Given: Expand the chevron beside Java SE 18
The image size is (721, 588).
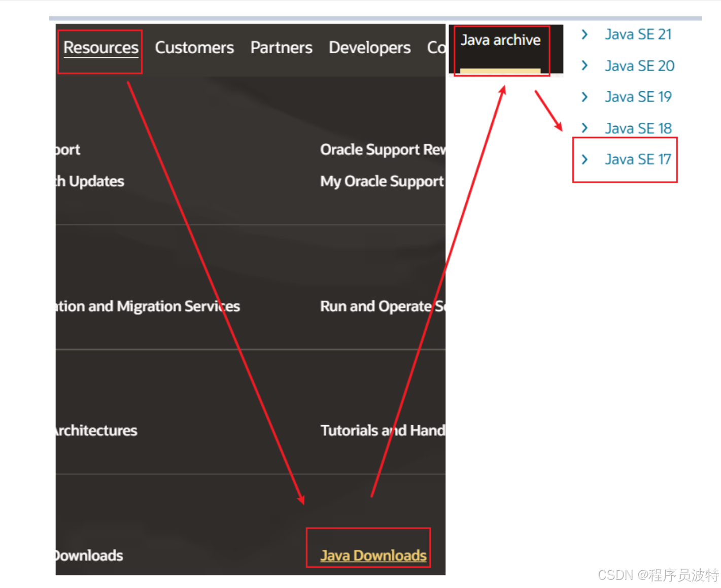Looking at the screenshot, I should (585, 128).
